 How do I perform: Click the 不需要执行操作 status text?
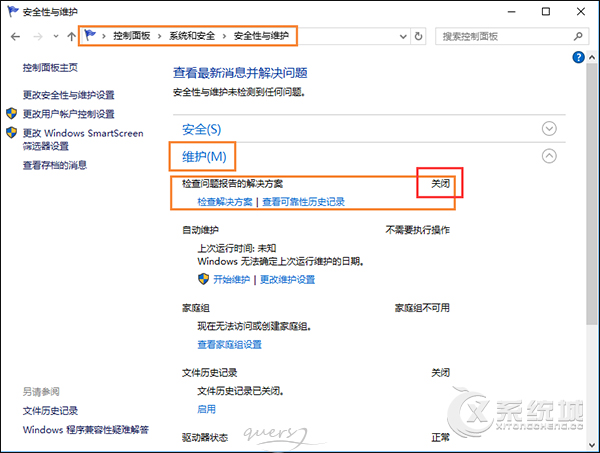tap(417, 230)
